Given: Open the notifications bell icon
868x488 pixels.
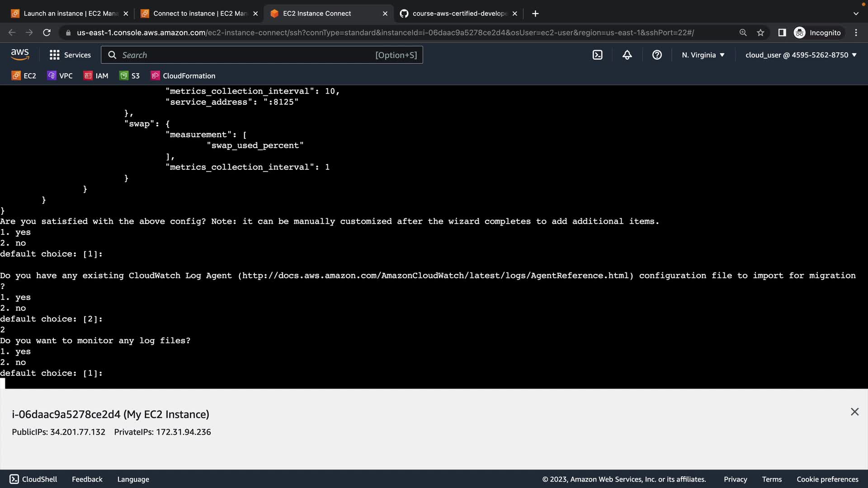Looking at the screenshot, I should (627, 55).
